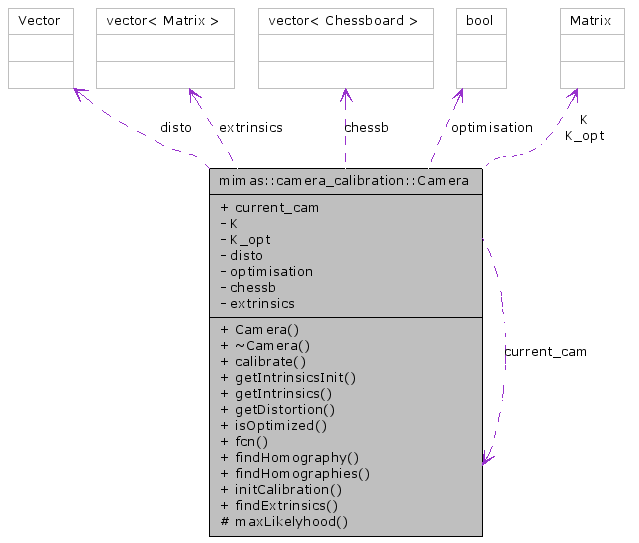Click the bool type node
This screenshot has width=639, height=543.
pyautogui.click(x=480, y=21)
